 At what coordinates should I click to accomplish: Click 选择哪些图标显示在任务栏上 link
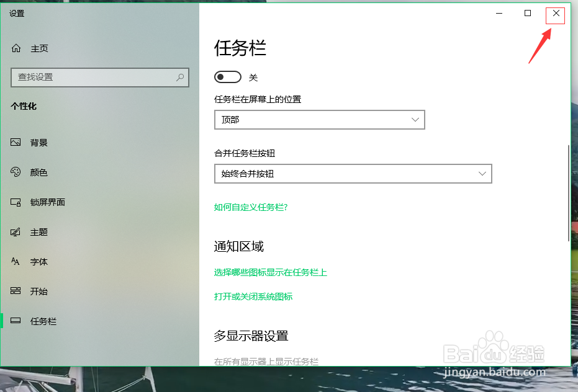pos(271,272)
